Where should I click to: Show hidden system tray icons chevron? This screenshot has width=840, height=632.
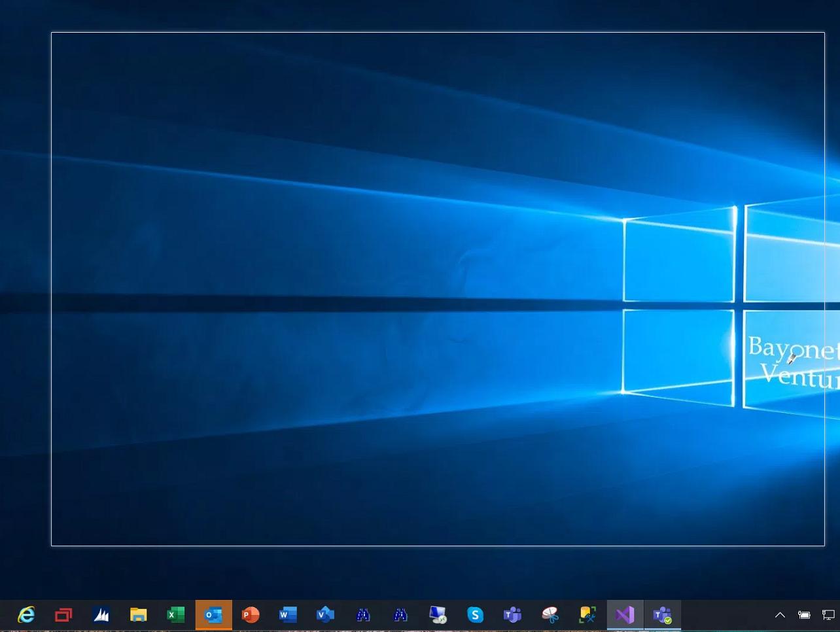[x=780, y=615]
